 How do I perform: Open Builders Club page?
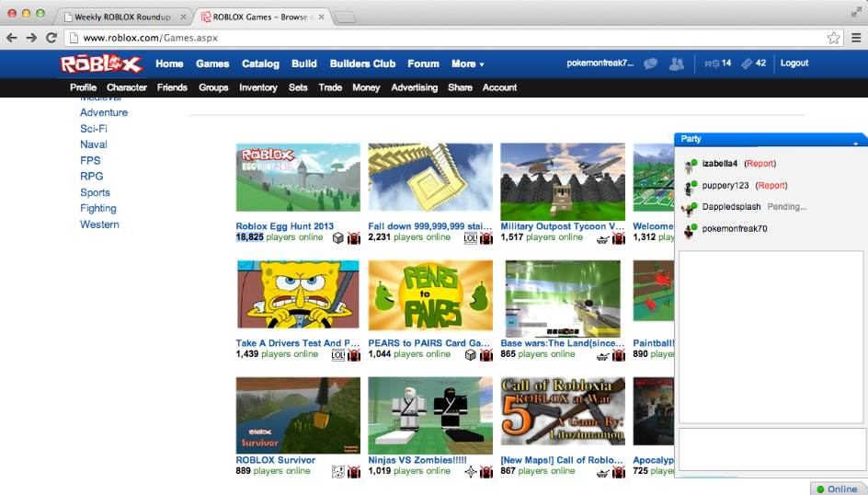click(362, 63)
